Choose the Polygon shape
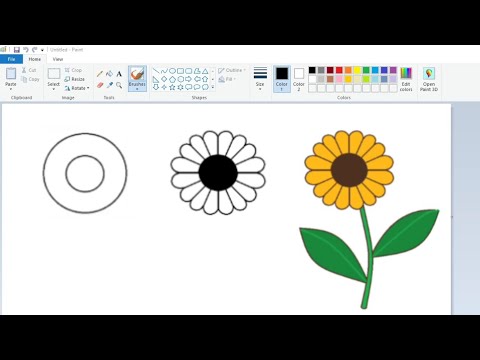 click(197, 71)
